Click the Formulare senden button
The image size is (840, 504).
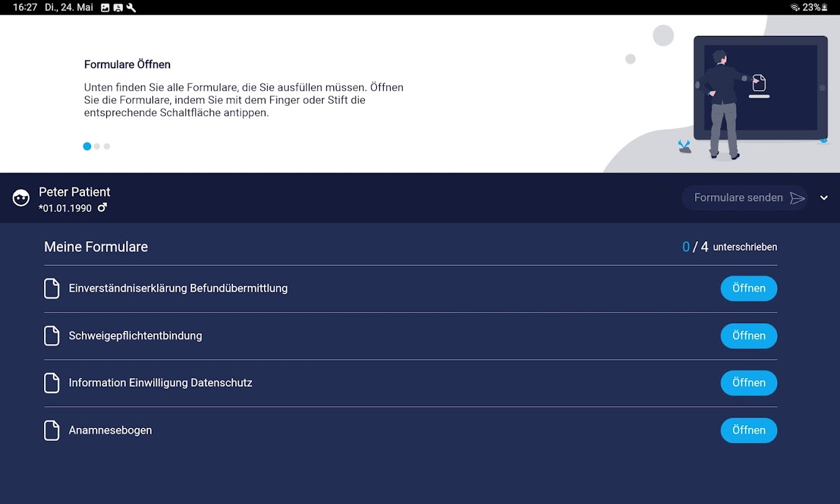coord(745,198)
